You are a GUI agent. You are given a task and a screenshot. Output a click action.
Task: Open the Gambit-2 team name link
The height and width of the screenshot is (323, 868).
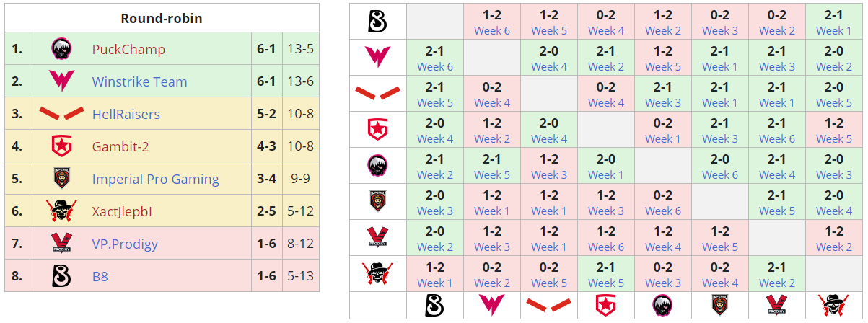(x=120, y=147)
